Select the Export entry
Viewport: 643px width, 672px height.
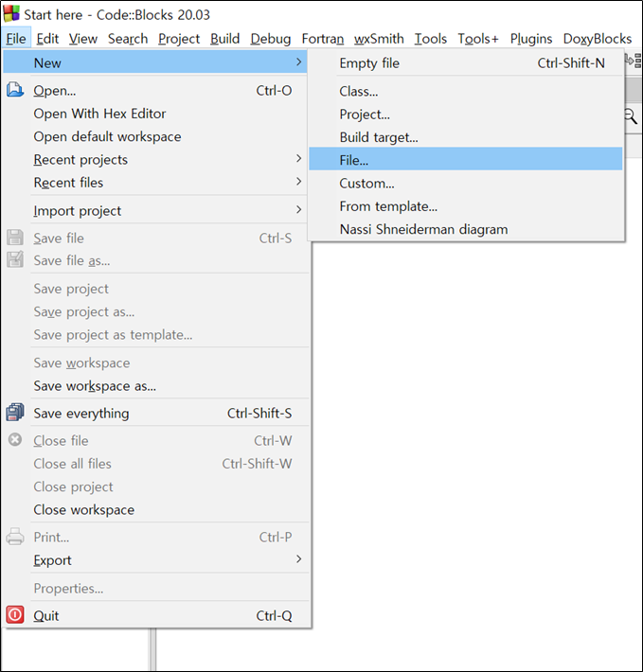tap(154, 560)
